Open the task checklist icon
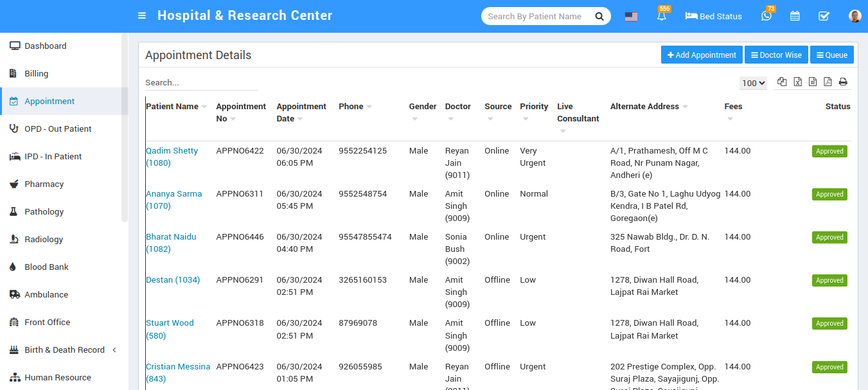 tap(824, 16)
